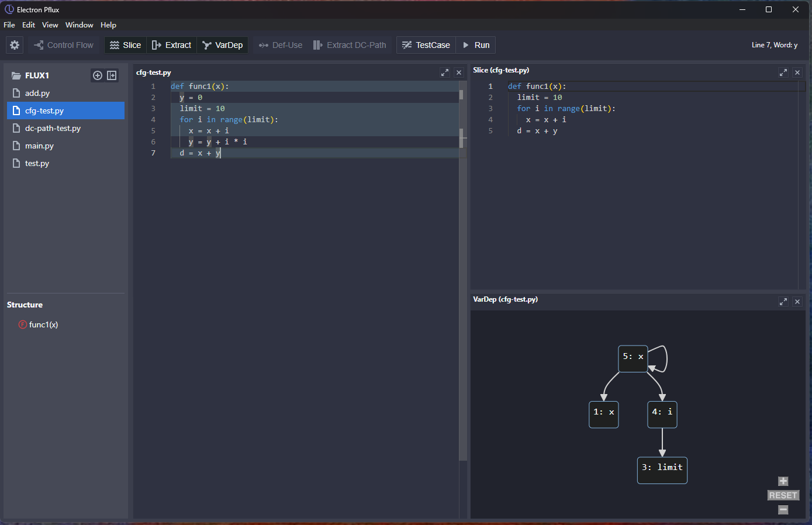Click the split panel icon beside FLUX1
812x525 pixels.
112,75
